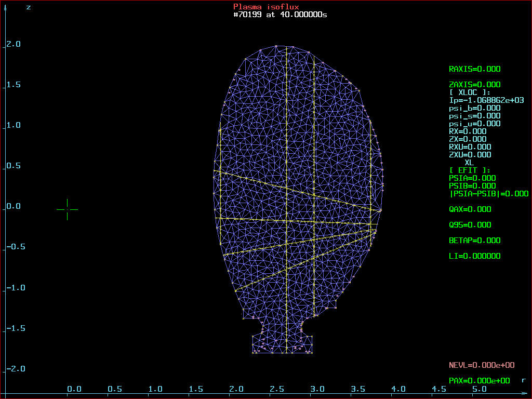Click the Q95=0.000 readout
This screenshot has height=399, width=532.
coord(470,225)
